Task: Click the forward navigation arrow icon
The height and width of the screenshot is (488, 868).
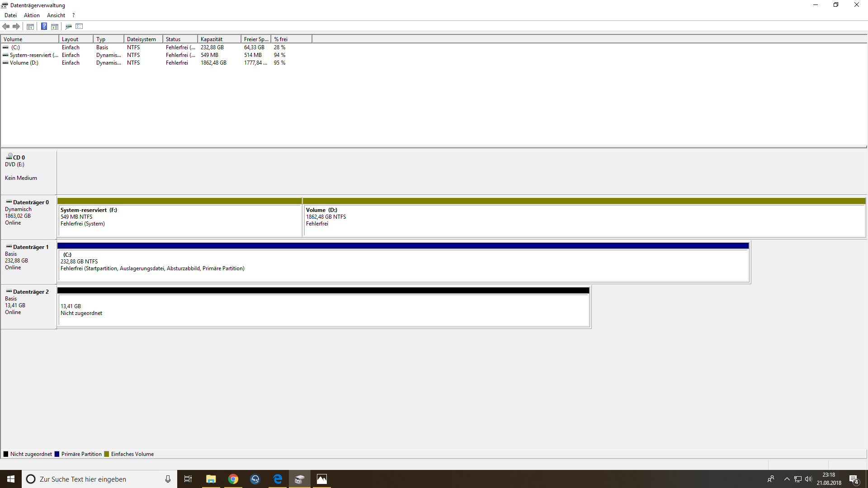Action: [x=16, y=26]
